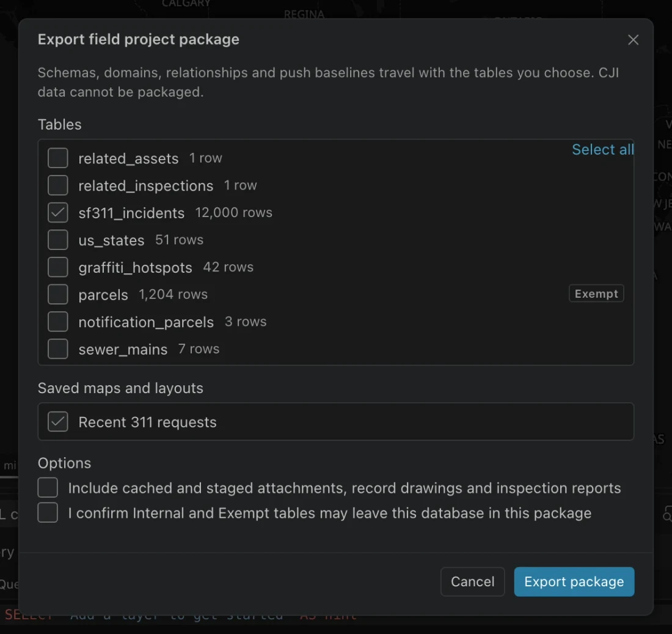Check the sewer_mains table checkbox

pos(58,348)
